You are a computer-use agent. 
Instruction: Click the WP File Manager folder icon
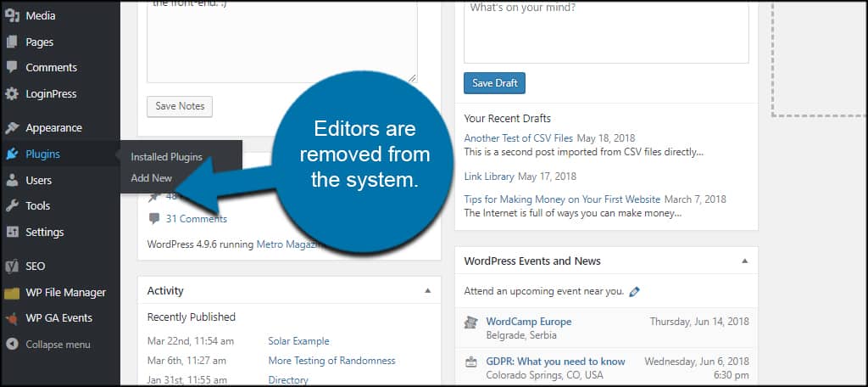(12, 293)
